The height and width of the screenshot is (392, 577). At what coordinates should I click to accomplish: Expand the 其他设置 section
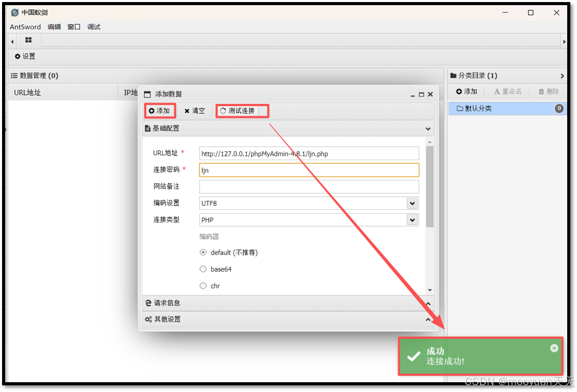click(288, 319)
